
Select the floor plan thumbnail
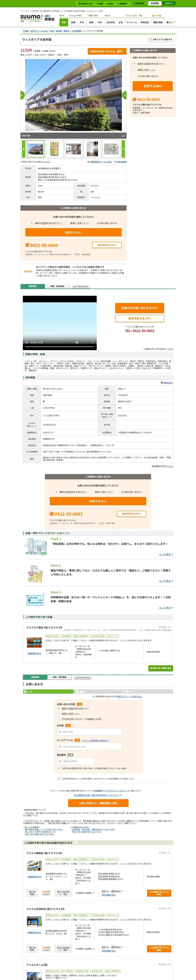pos(54,149)
